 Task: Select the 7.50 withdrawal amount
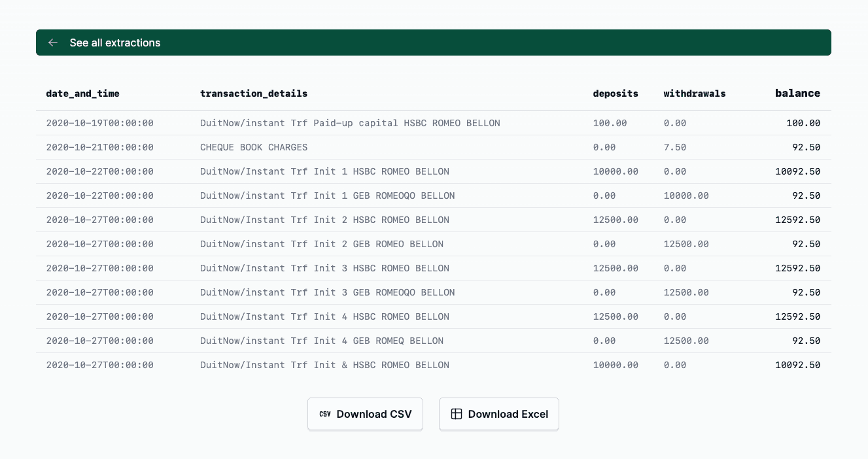pyautogui.click(x=674, y=147)
